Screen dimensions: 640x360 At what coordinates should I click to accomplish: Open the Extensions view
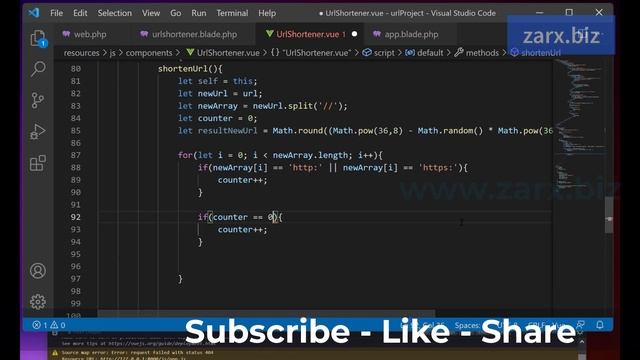(38, 163)
